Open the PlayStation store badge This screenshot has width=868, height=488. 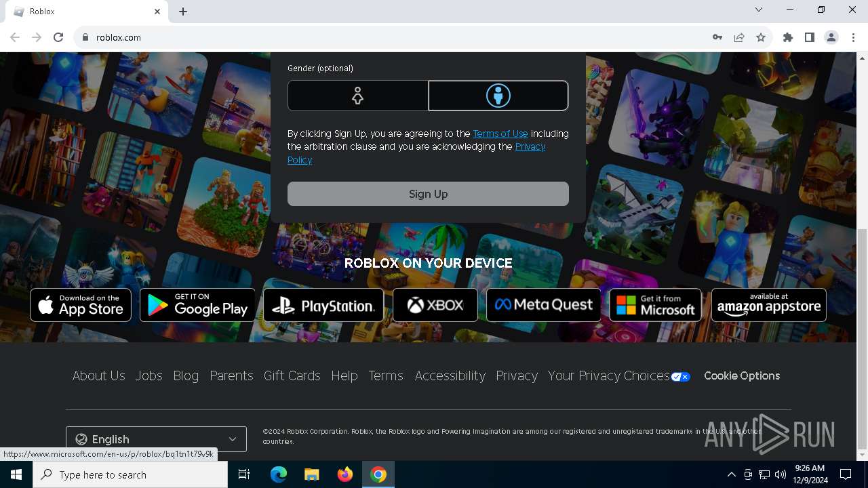pos(323,305)
